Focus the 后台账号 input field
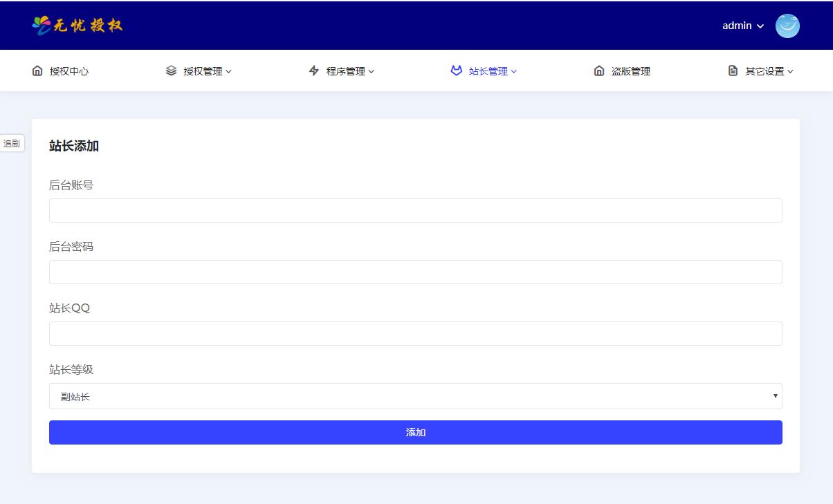833x504 pixels. click(x=415, y=210)
